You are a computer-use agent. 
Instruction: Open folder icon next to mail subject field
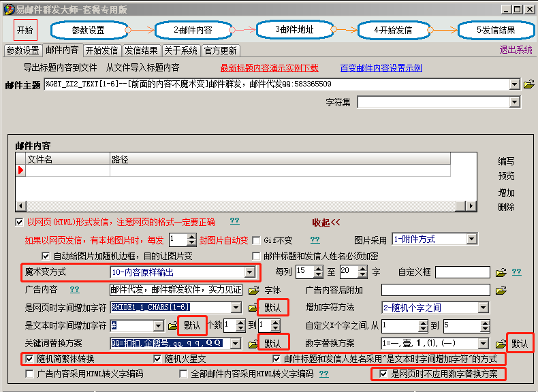[528, 84]
